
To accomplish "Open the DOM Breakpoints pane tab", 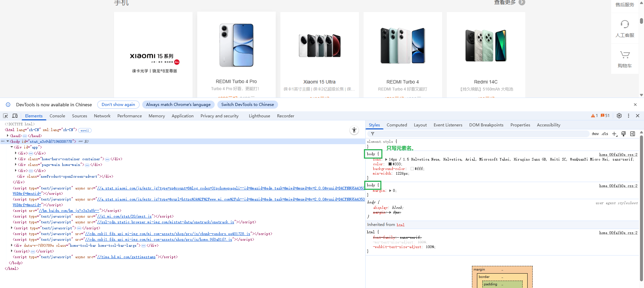I will point(486,125).
